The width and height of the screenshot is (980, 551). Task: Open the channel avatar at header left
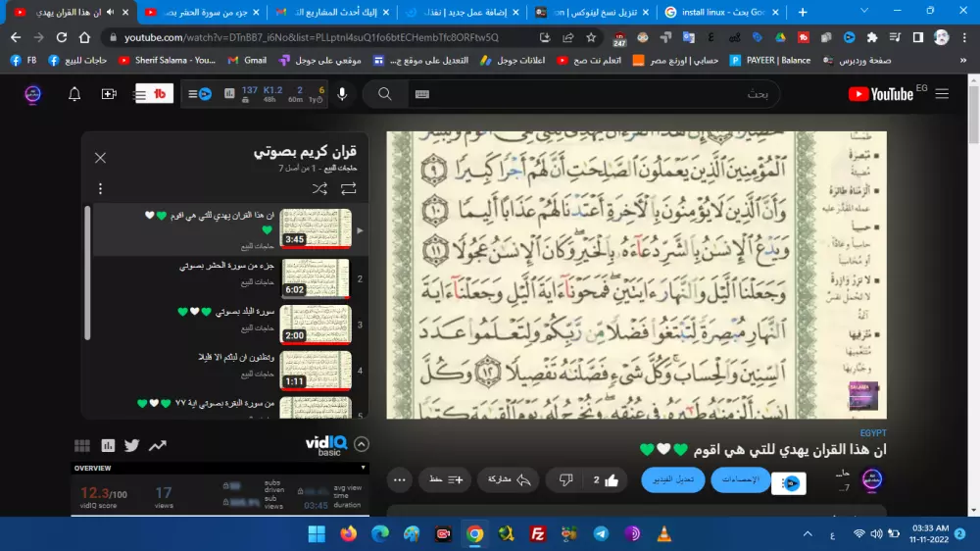pyautogui.click(x=32, y=94)
